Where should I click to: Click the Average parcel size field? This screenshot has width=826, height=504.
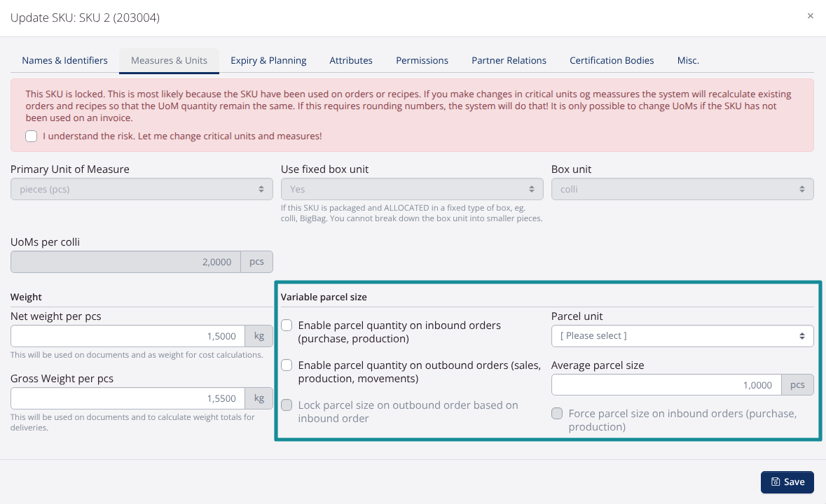(667, 384)
